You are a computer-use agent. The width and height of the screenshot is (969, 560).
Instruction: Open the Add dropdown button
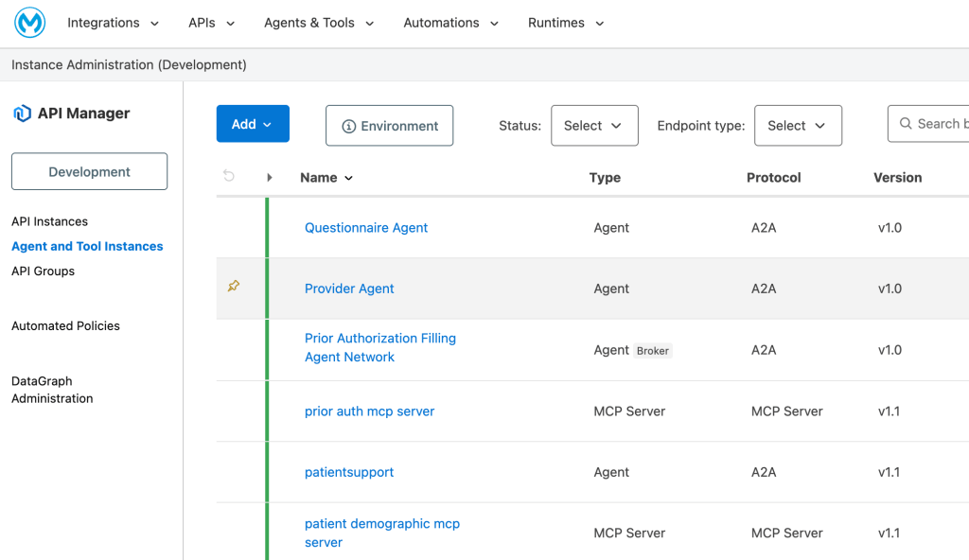click(x=253, y=124)
